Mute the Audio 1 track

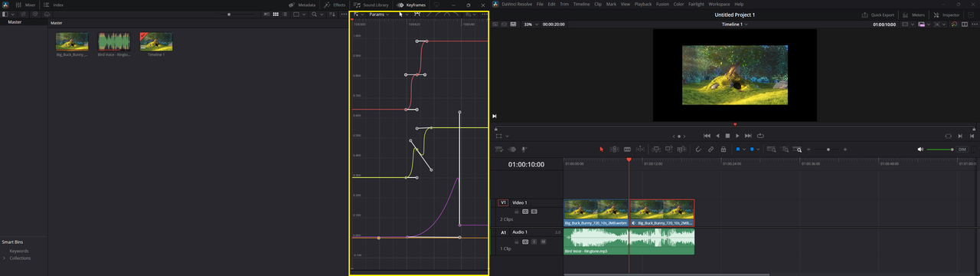(543, 242)
